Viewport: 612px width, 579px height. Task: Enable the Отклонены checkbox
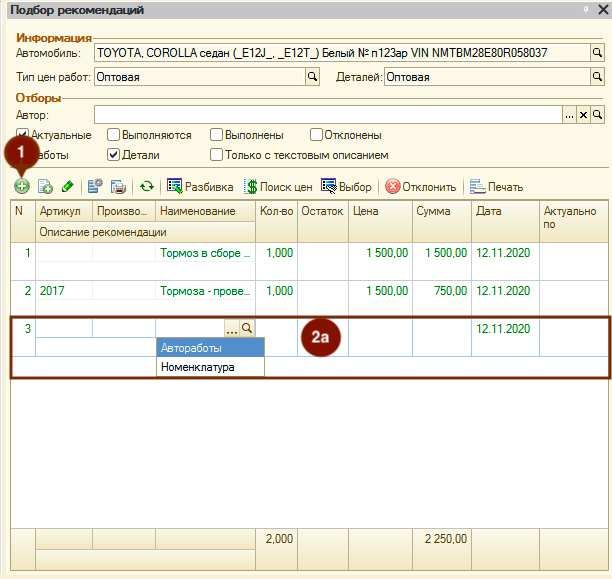pyautogui.click(x=316, y=135)
